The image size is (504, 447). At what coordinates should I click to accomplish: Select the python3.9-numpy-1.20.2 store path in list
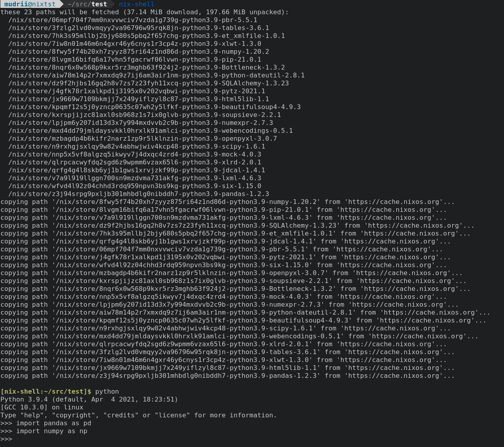tap(139, 51)
